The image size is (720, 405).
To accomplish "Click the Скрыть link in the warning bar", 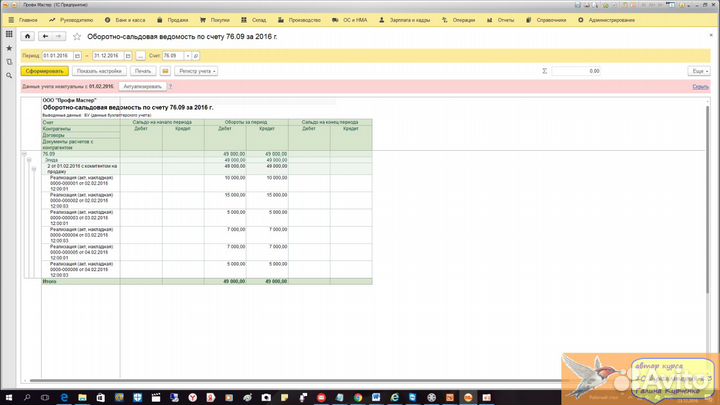I will tap(700, 87).
